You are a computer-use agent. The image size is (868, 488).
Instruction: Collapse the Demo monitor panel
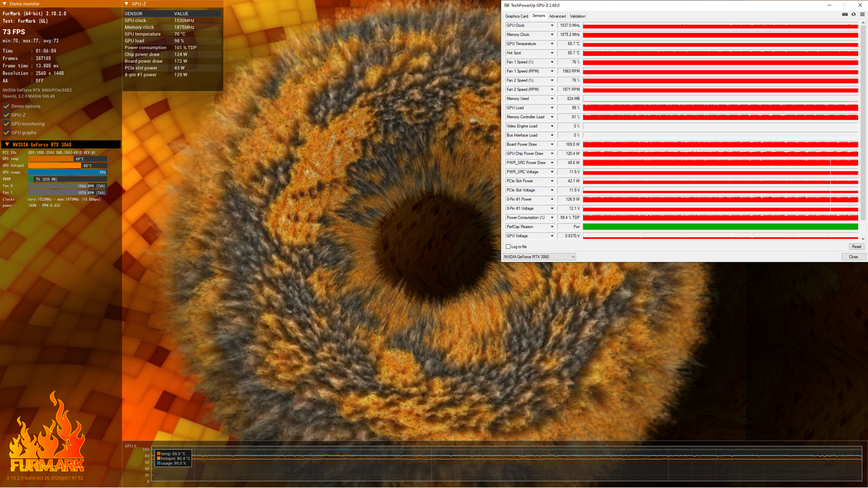[x=5, y=4]
